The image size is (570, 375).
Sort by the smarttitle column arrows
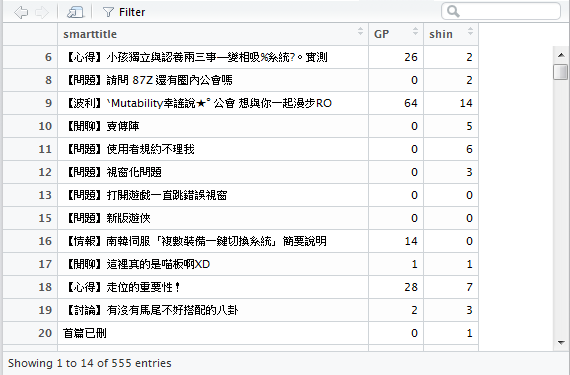[360, 32]
